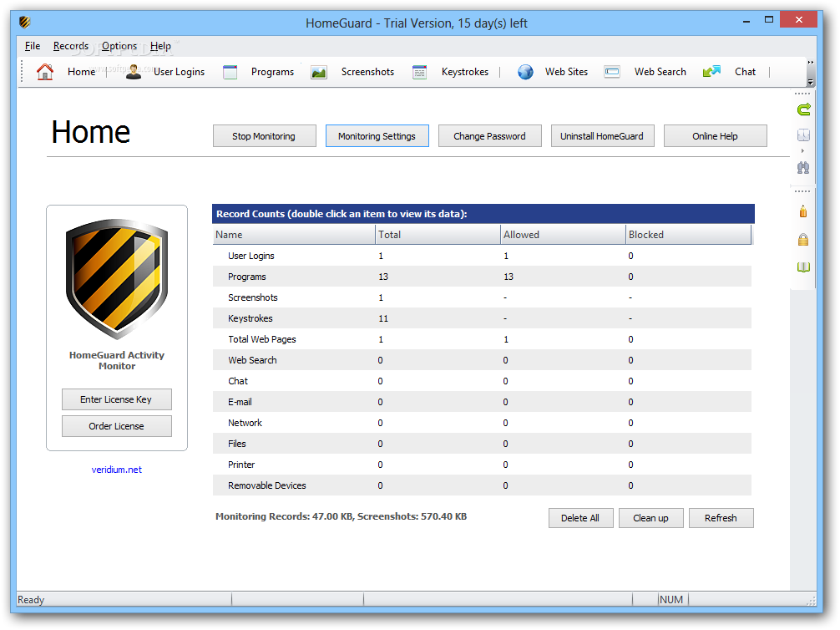
Task: Select the Network row
Action: 482,423
